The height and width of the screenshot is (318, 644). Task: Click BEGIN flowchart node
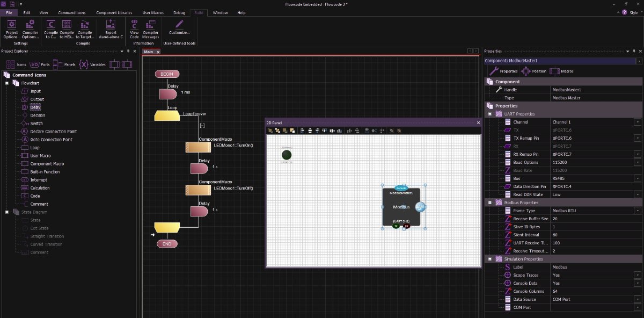[167, 74]
